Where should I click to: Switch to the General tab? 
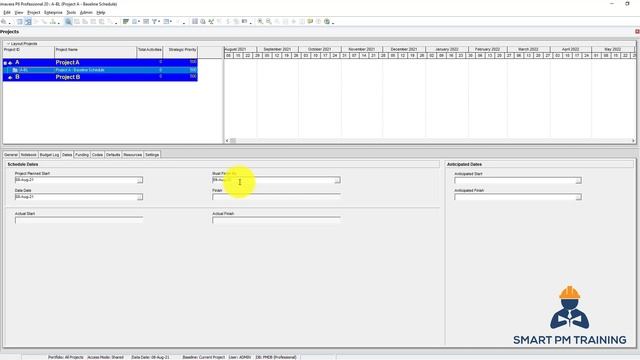(11, 155)
